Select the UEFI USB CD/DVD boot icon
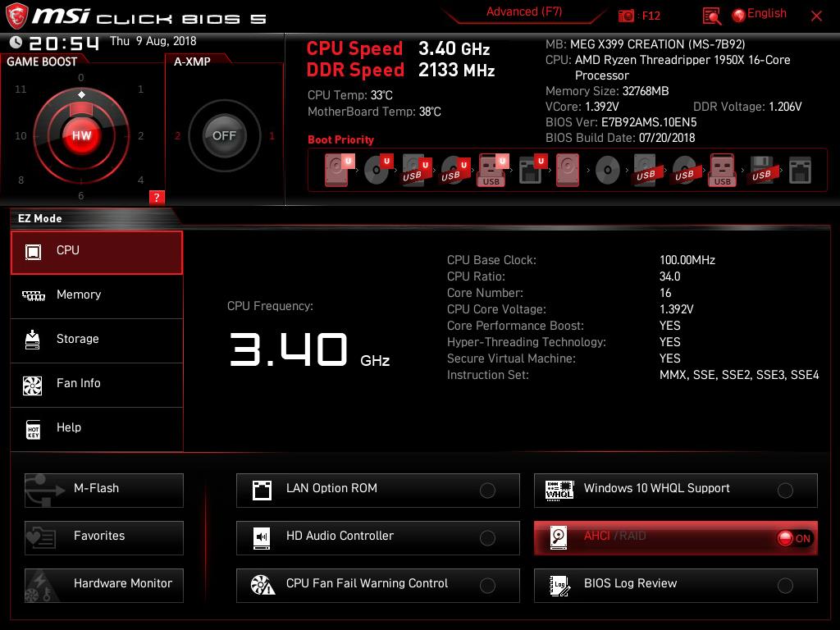 coord(454,170)
